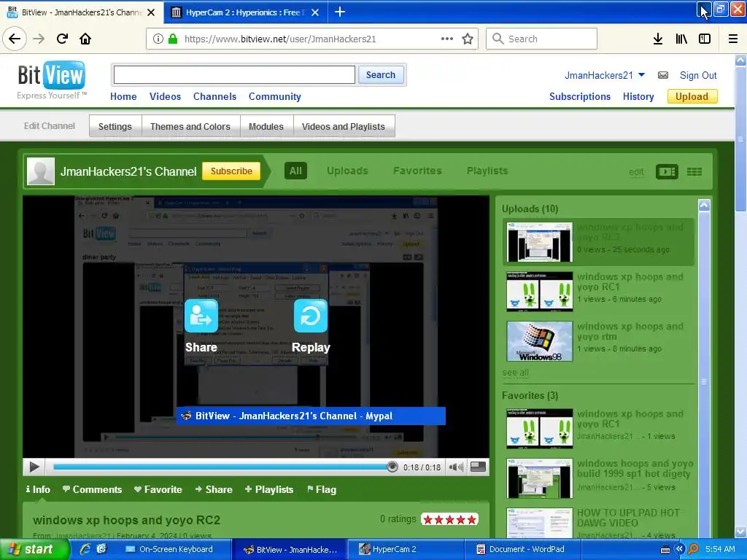The height and width of the screenshot is (560, 747).
Task: Open Videos and Playlists tab
Action: pyautogui.click(x=344, y=126)
